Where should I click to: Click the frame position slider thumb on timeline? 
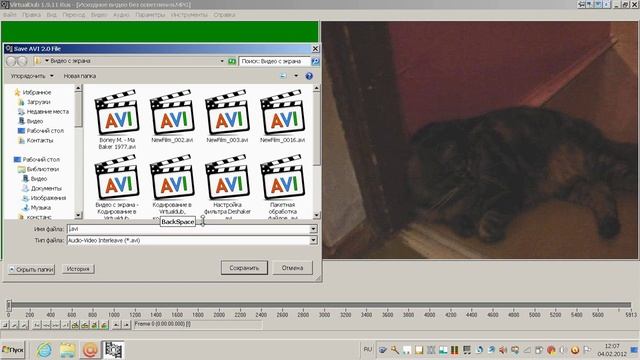(9, 305)
